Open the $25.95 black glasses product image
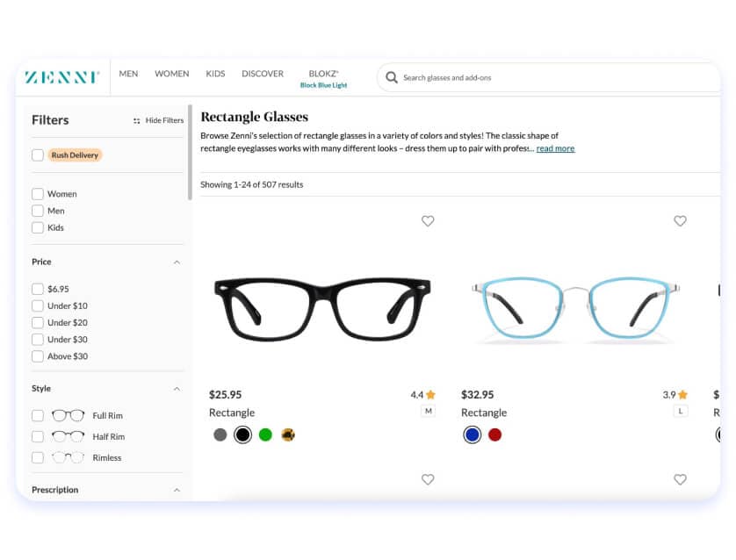 point(321,309)
